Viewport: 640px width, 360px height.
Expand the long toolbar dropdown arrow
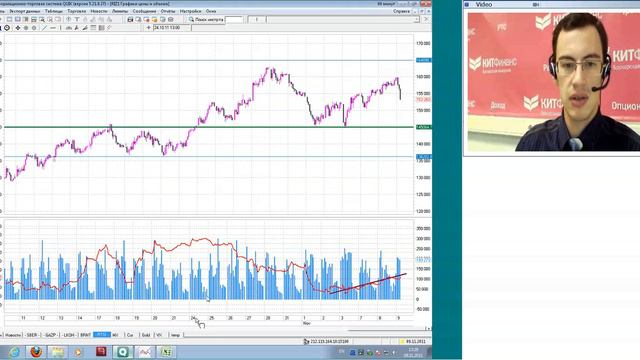[416, 20]
